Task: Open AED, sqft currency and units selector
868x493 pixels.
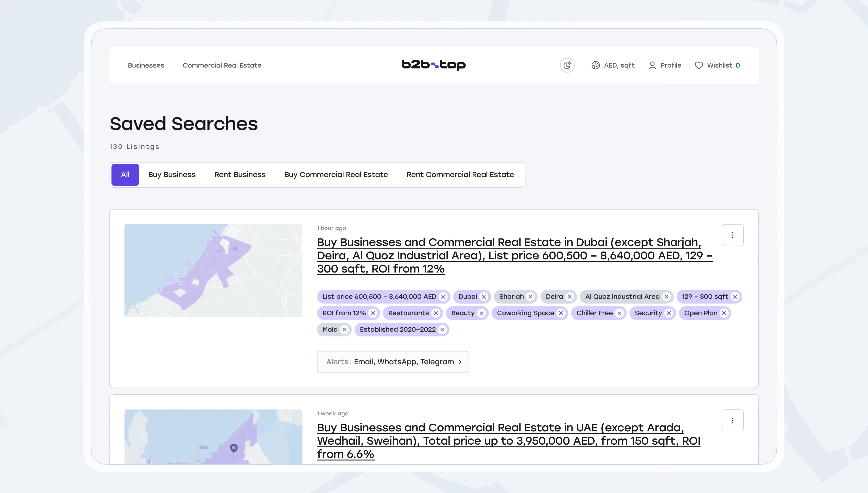Action: pyautogui.click(x=613, y=65)
